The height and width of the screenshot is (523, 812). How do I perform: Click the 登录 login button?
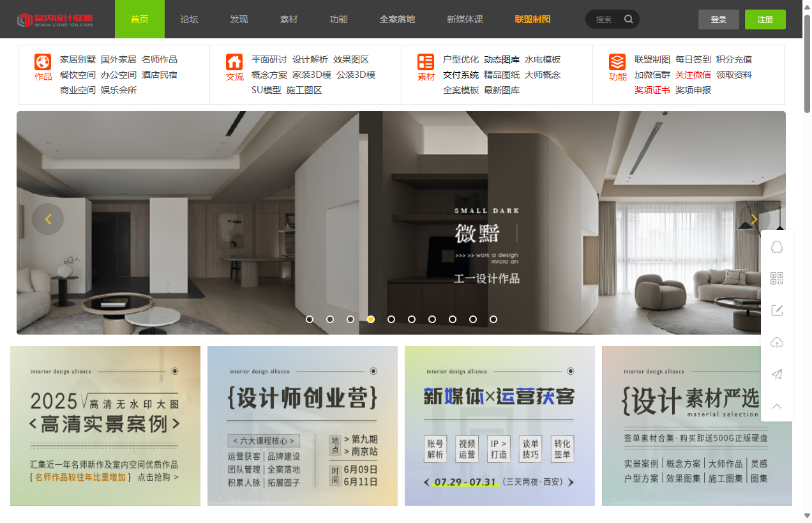point(718,19)
